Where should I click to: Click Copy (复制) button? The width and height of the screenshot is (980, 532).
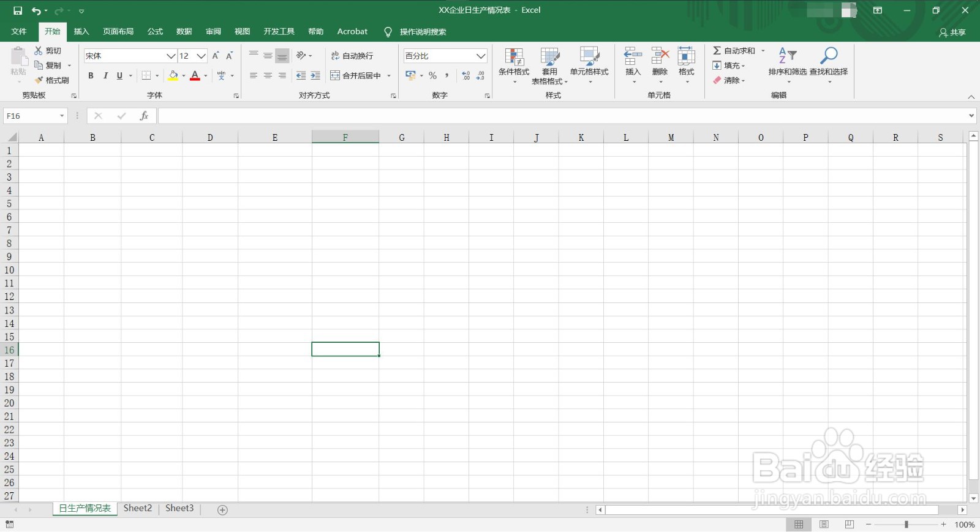(48, 66)
